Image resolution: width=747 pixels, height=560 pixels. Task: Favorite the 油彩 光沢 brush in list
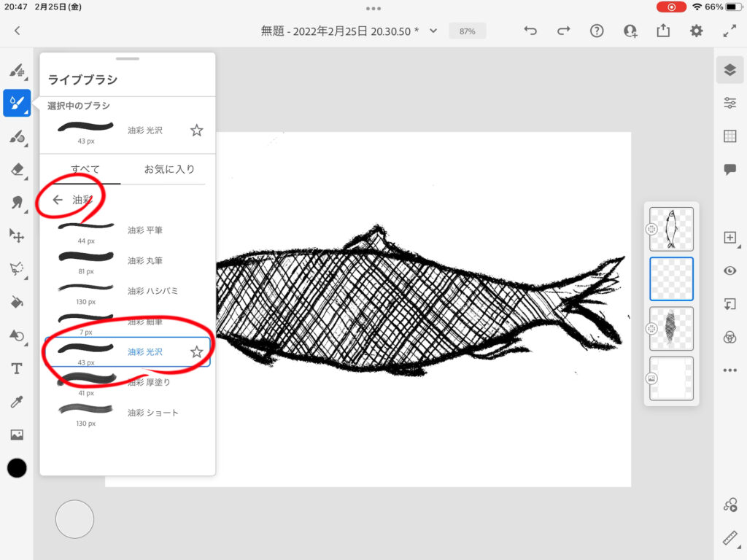(196, 352)
